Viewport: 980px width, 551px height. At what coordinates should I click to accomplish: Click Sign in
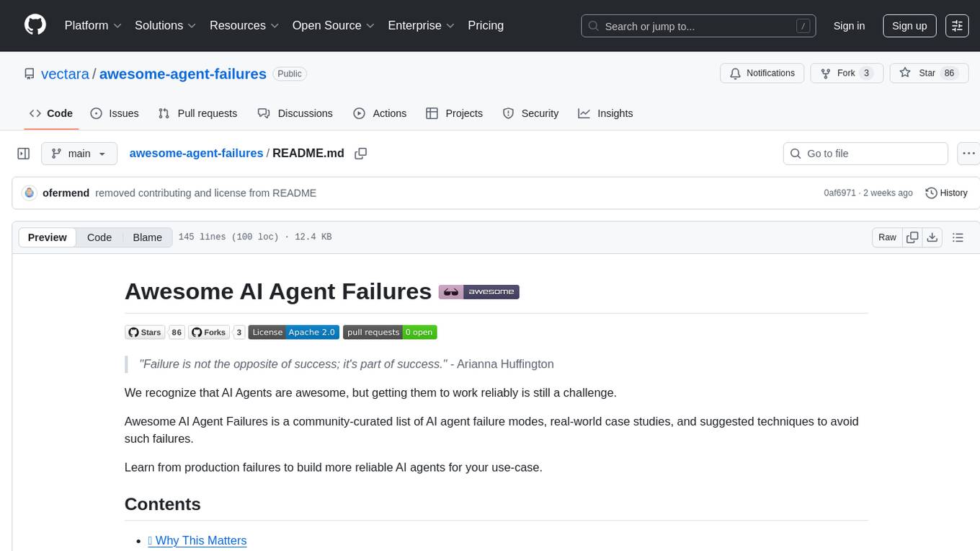pyautogui.click(x=849, y=25)
